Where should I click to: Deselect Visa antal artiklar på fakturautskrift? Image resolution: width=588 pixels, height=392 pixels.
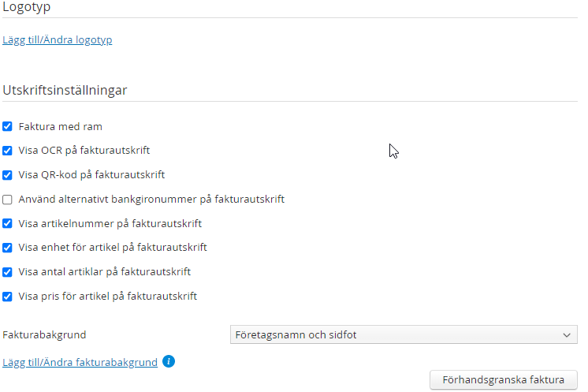(x=8, y=272)
